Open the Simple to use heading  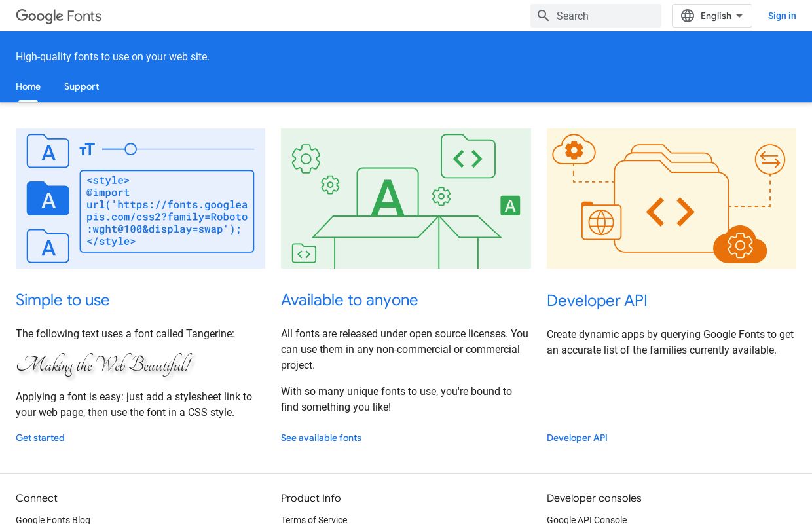click(63, 300)
